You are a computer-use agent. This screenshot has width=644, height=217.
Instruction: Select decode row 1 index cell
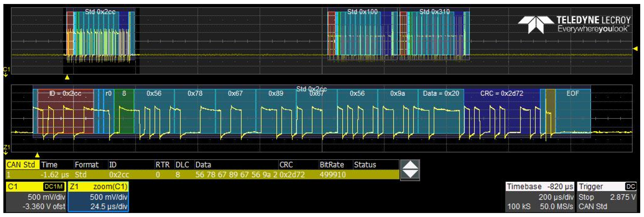pyautogui.click(x=9, y=175)
